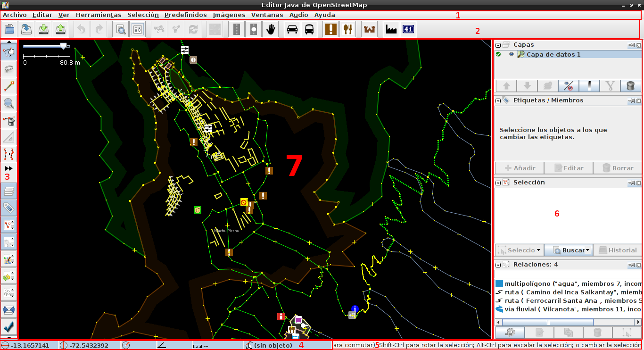Screen dimensions: 644x350
Task: Open the Herramientas menu
Action: click(x=99, y=15)
